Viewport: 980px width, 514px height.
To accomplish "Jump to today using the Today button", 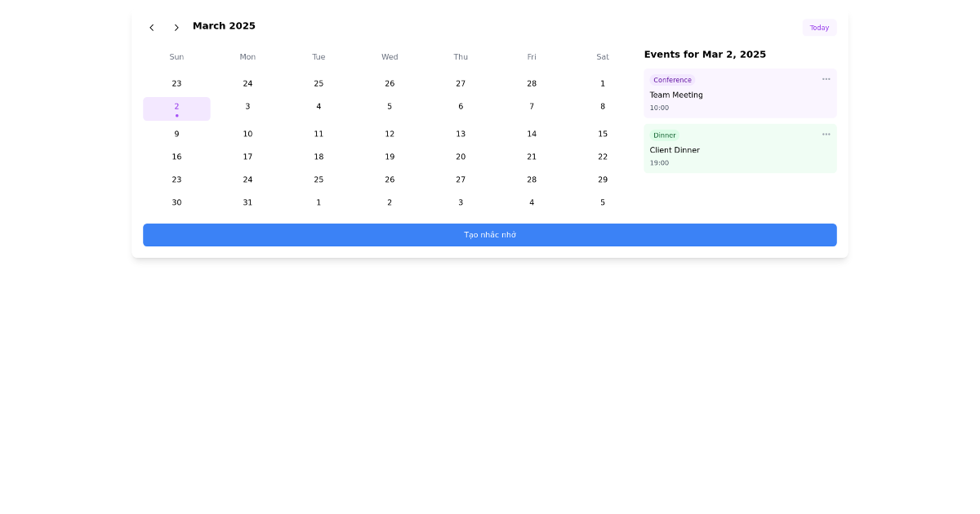I will [819, 27].
